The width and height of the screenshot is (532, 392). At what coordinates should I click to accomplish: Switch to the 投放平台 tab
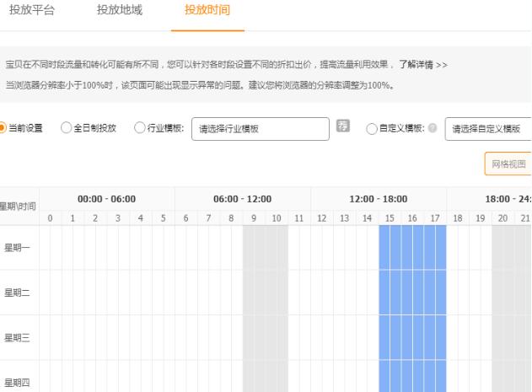(33, 10)
